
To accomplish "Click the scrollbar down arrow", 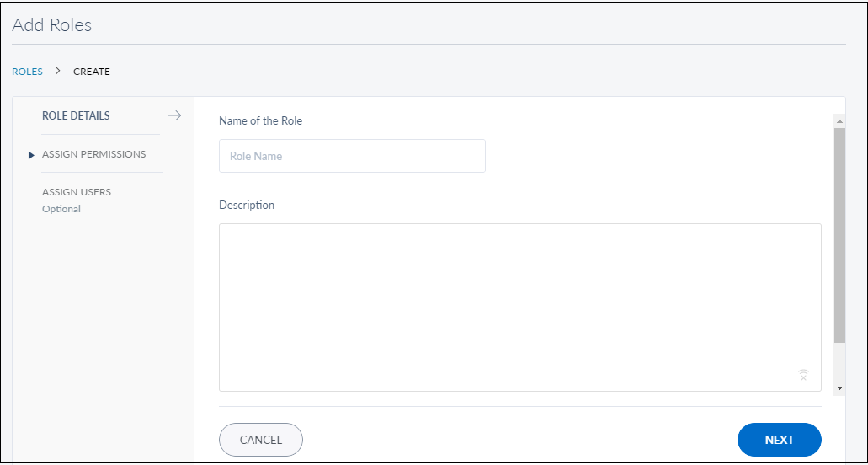I will [839, 387].
